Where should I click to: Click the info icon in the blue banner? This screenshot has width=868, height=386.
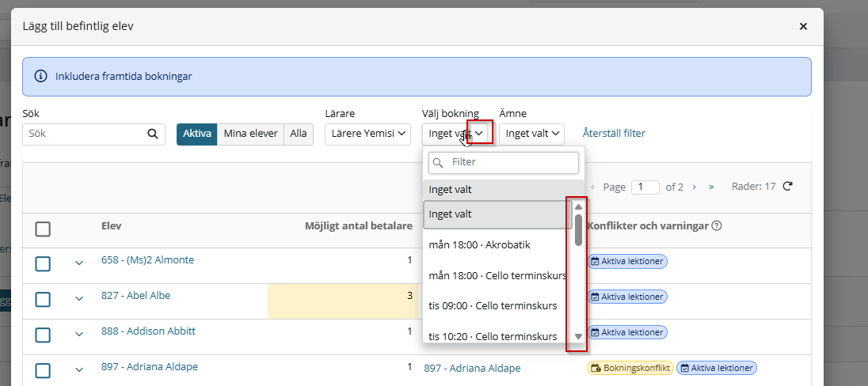click(x=41, y=76)
